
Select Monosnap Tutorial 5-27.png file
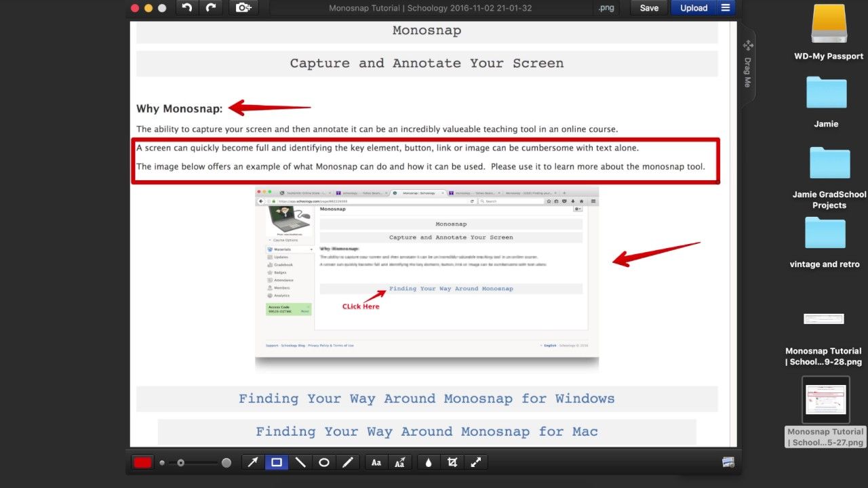pos(825,412)
